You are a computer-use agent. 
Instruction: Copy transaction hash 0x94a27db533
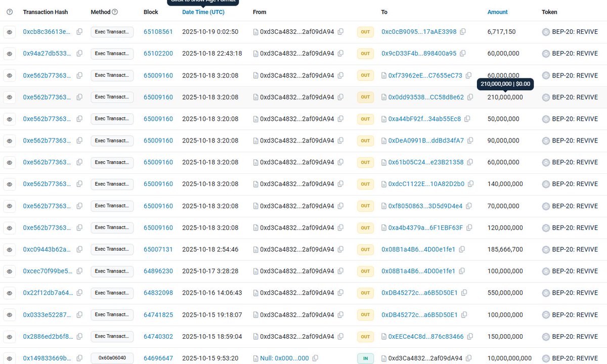[79, 54]
